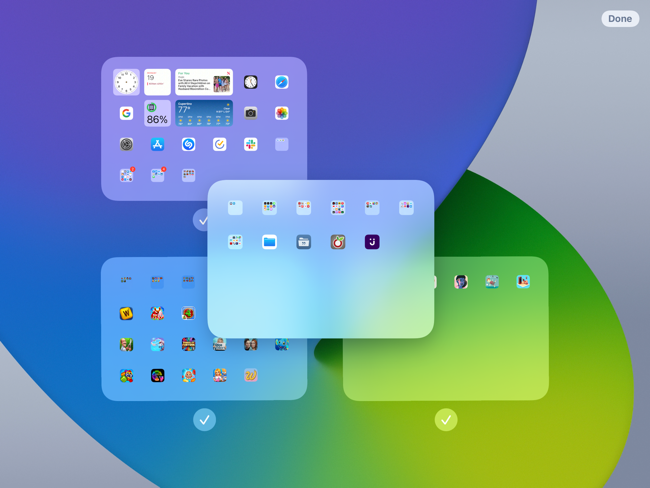This screenshot has width=650, height=488.
Task: Open the black Clock app icon
Action: point(250,82)
